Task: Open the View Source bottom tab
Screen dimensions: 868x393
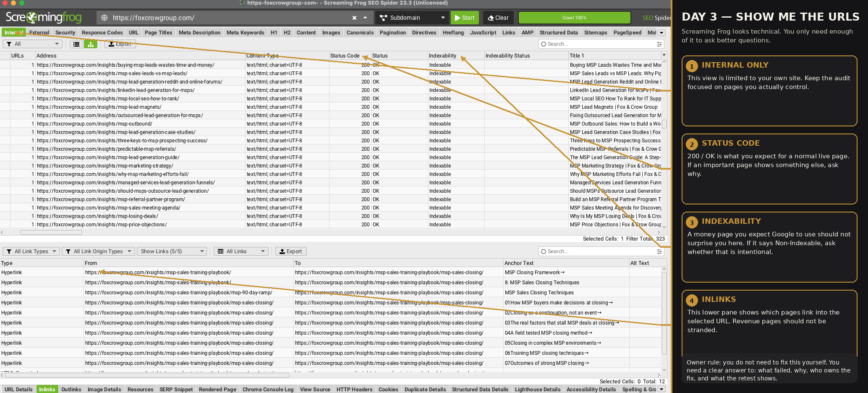Action: tap(315, 389)
